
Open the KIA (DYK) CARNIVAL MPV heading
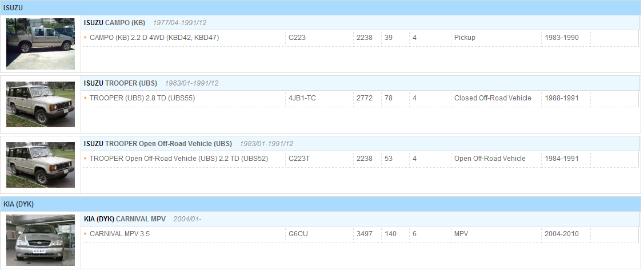[125, 219]
